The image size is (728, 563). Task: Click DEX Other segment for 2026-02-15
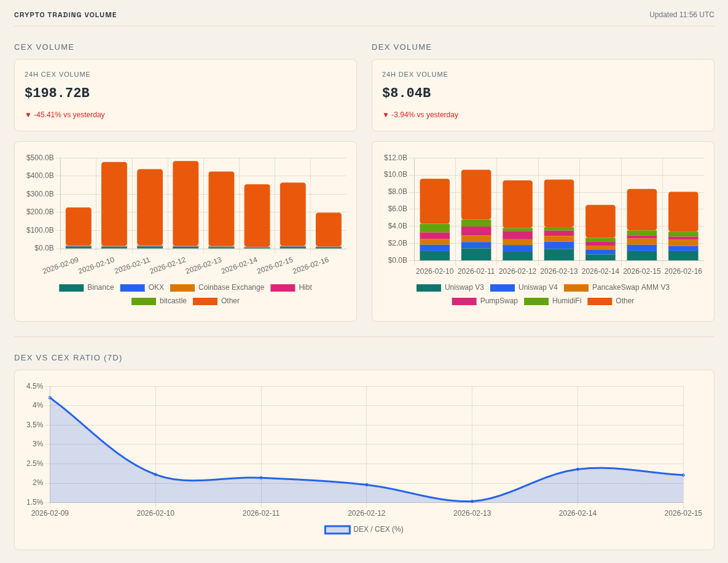click(x=642, y=210)
